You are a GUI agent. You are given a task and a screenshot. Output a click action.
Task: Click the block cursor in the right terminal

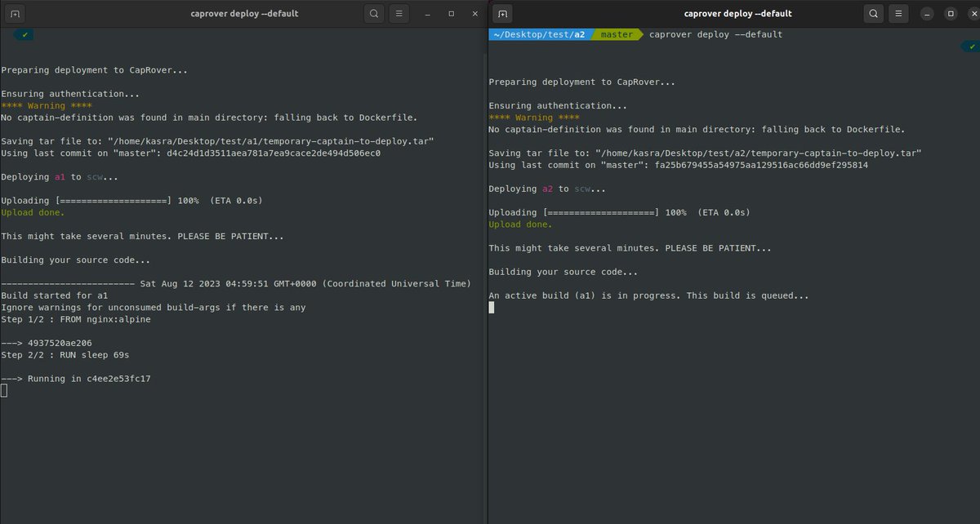tap(492, 308)
